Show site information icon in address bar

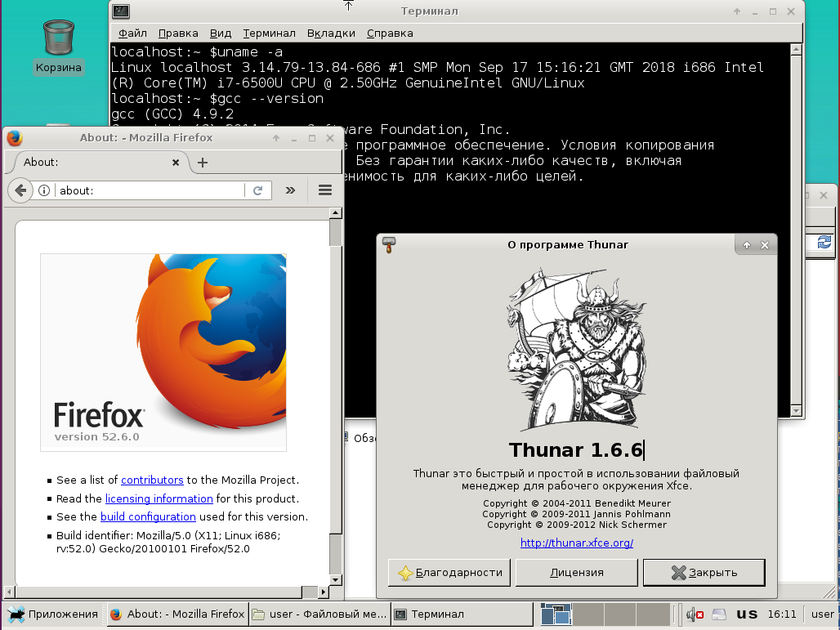click(44, 190)
